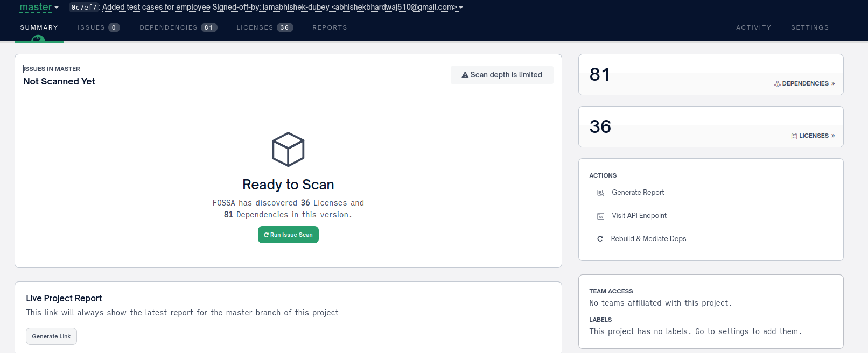Image resolution: width=868 pixels, height=353 pixels.
Task: Click the warning triangle icon
Action: point(465,75)
